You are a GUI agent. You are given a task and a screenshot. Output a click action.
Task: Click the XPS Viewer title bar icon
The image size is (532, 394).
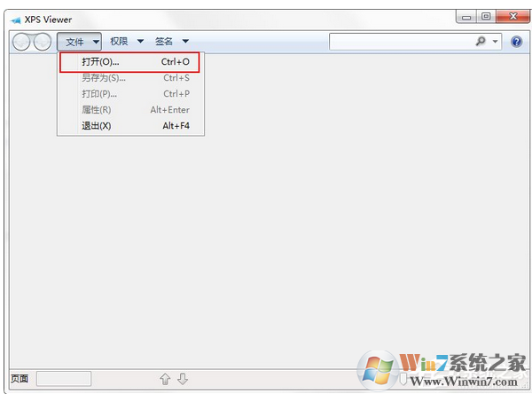click(x=16, y=20)
